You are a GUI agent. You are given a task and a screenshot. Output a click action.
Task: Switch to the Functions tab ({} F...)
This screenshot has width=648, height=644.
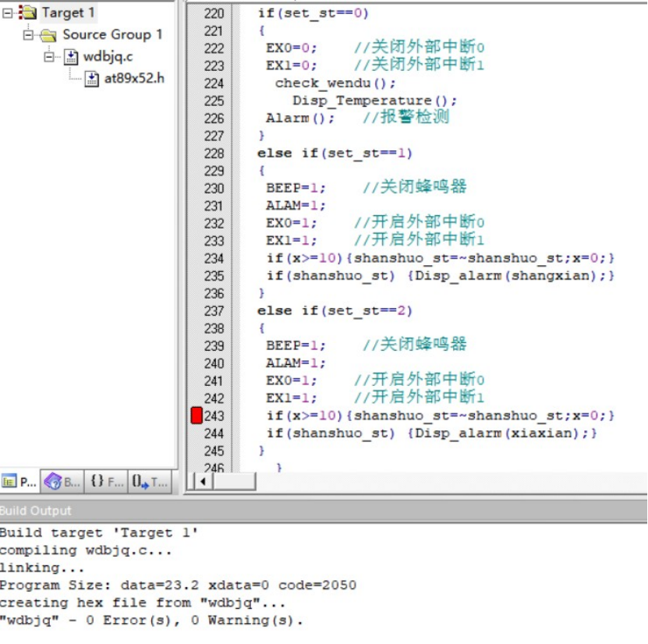coord(107,482)
